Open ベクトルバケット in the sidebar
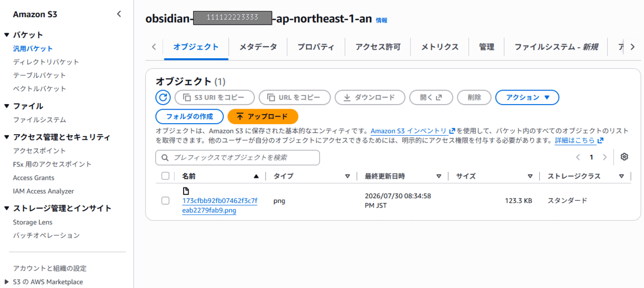Viewport: 644px width, 288px height. (39, 88)
